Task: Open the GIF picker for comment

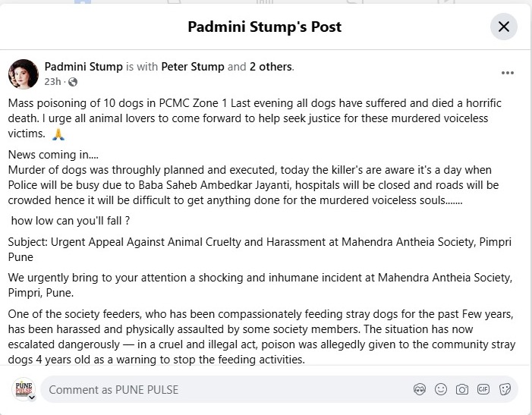Action: [483, 390]
